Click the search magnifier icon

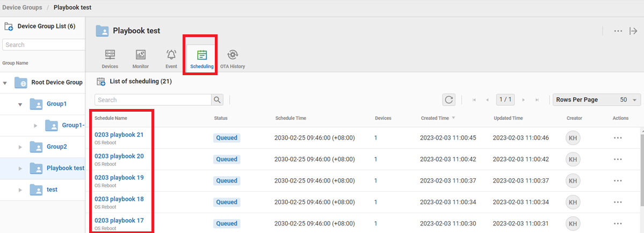point(217,100)
